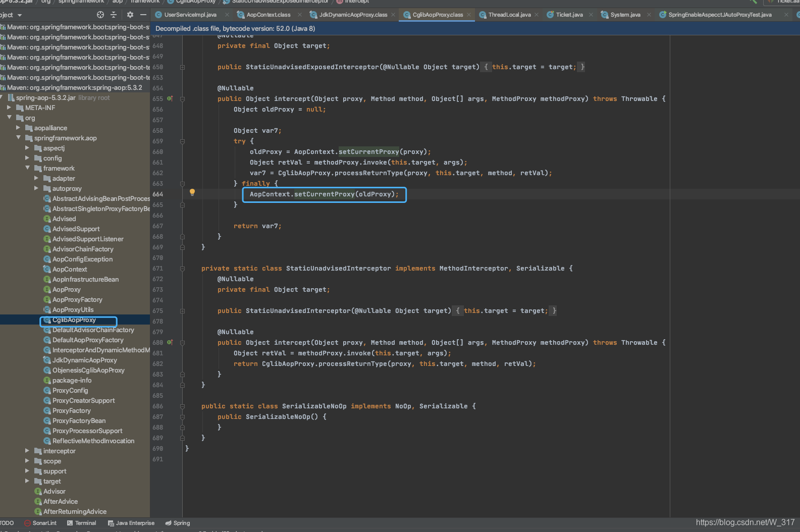The height and width of the screenshot is (532, 800).
Task: Select CglibAopProxy in project tree
Action: click(x=74, y=320)
